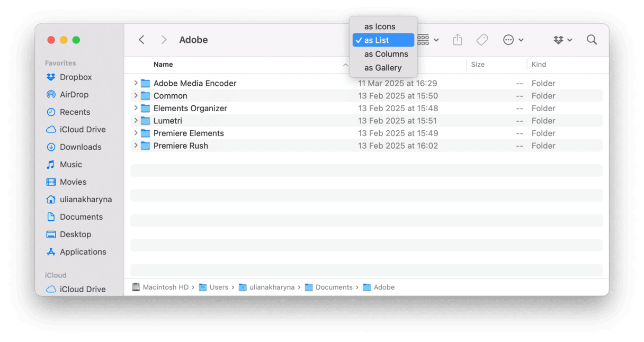Screen dimensions: 644x342
Task: Select the Common folder icon
Action: [146, 96]
